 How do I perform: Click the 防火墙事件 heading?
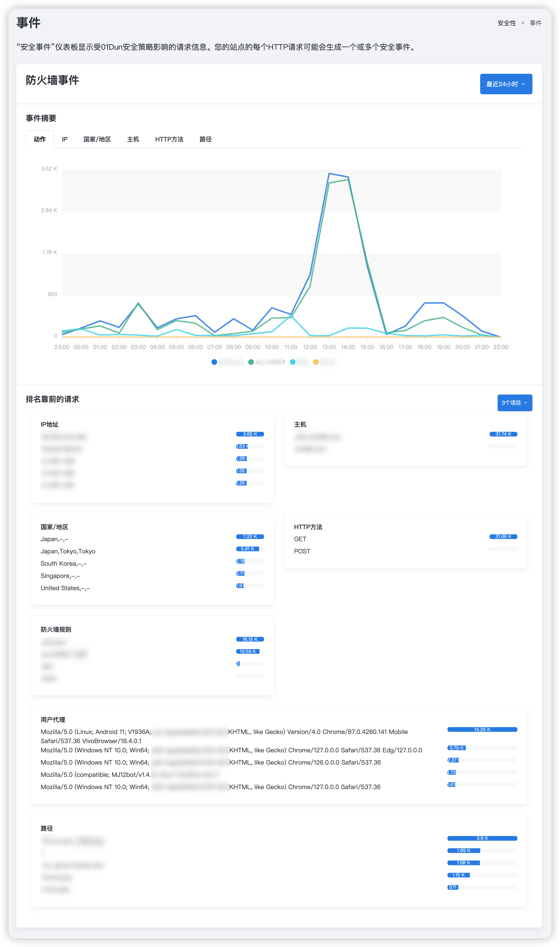click(x=53, y=80)
